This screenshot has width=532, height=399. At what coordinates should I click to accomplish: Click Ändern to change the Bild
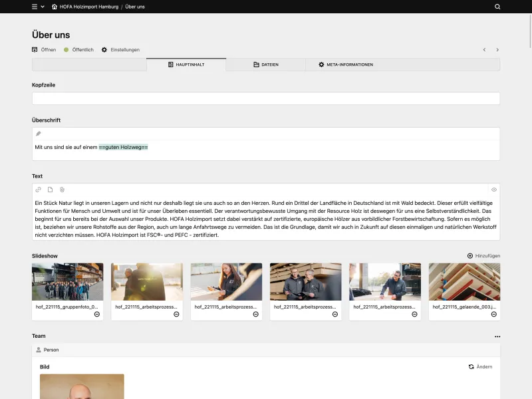480,366
